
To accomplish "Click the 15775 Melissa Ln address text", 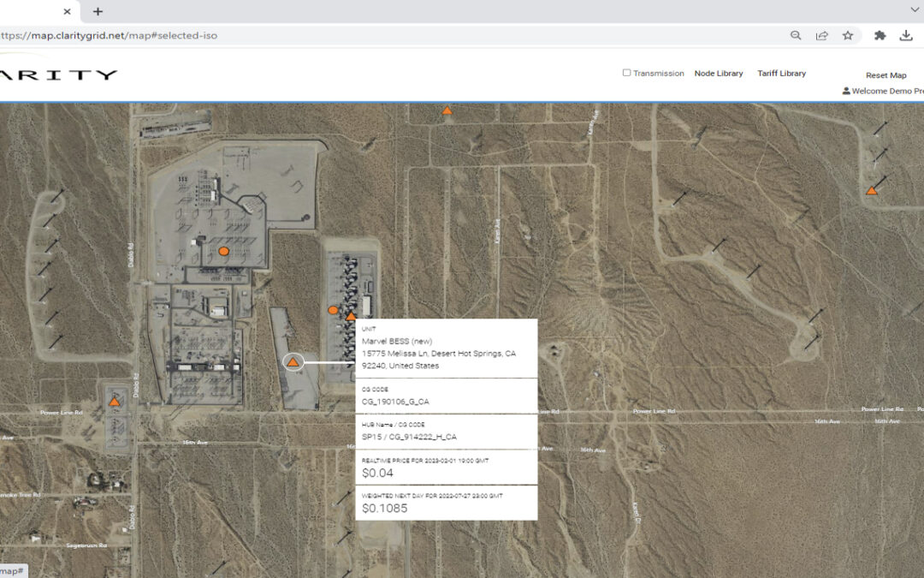I will pos(438,359).
